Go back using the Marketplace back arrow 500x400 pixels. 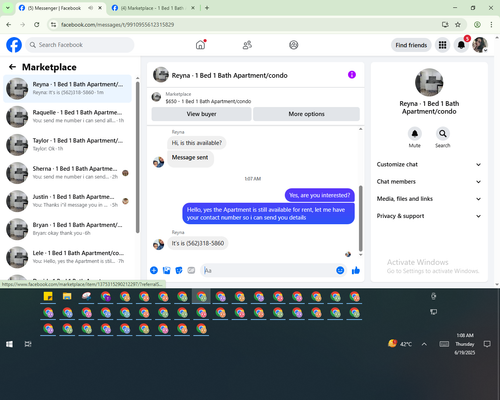pos(12,67)
